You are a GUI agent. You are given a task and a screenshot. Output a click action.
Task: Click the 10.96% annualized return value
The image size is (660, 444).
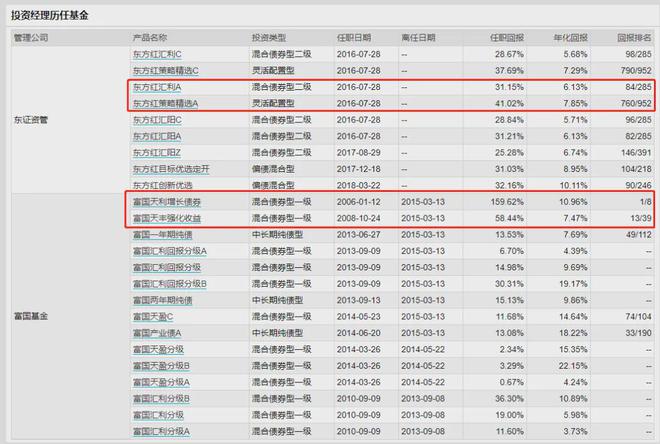(573, 202)
